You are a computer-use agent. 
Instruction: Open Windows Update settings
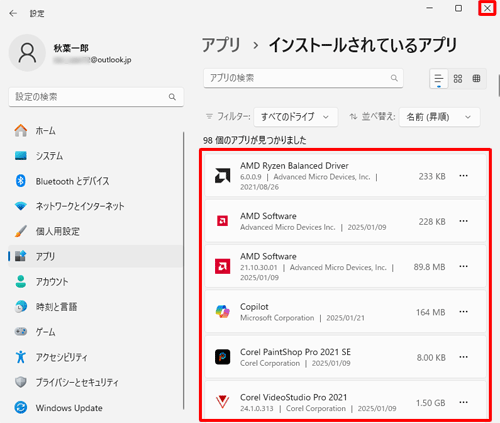tap(95, 408)
